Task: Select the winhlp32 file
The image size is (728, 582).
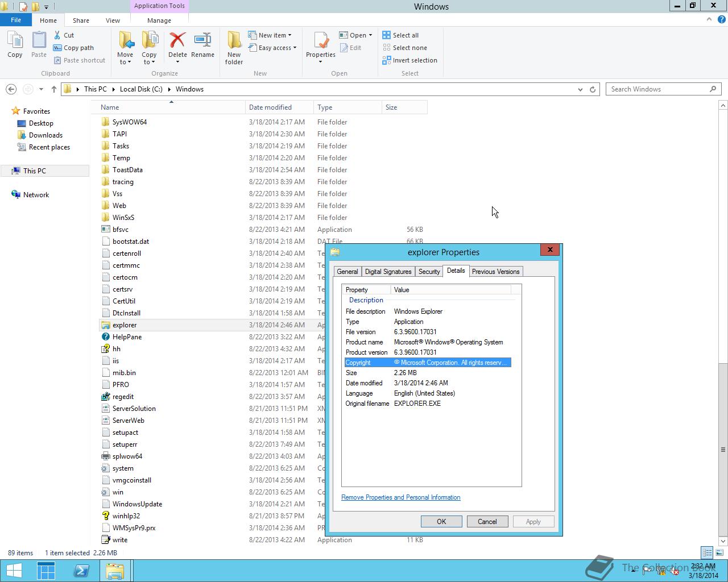Action: (x=126, y=516)
